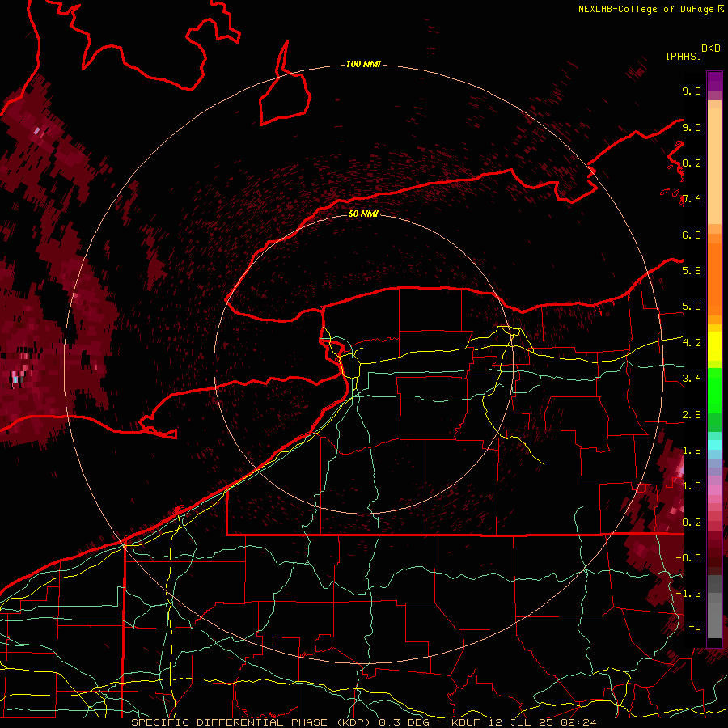The width and height of the screenshot is (728, 728).
Task: Pick the gray bottom segment of color scale
Action: tap(714, 620)
